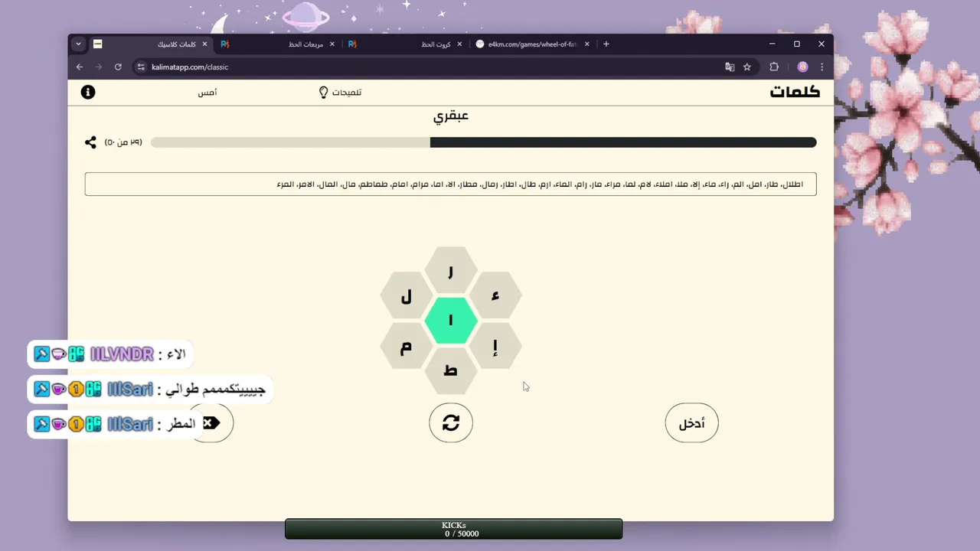Maximize the Chrome window

pyautogui.click(x=796, y=44)
